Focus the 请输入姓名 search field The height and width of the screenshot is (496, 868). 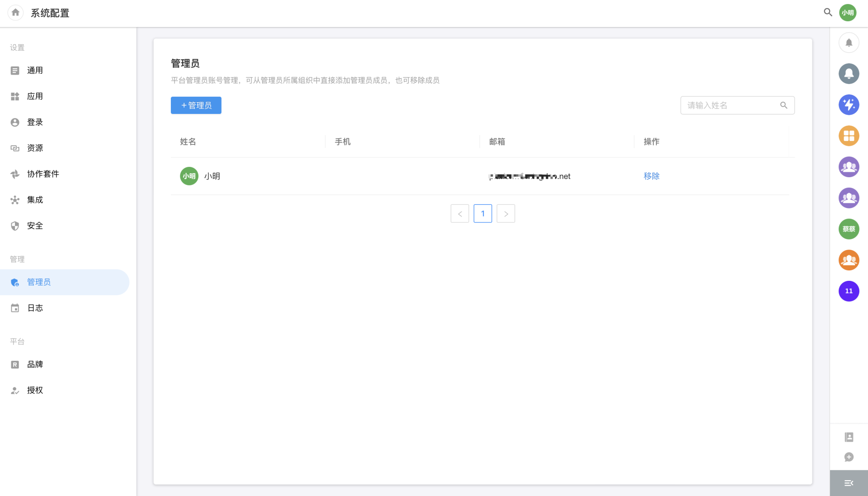730,105
